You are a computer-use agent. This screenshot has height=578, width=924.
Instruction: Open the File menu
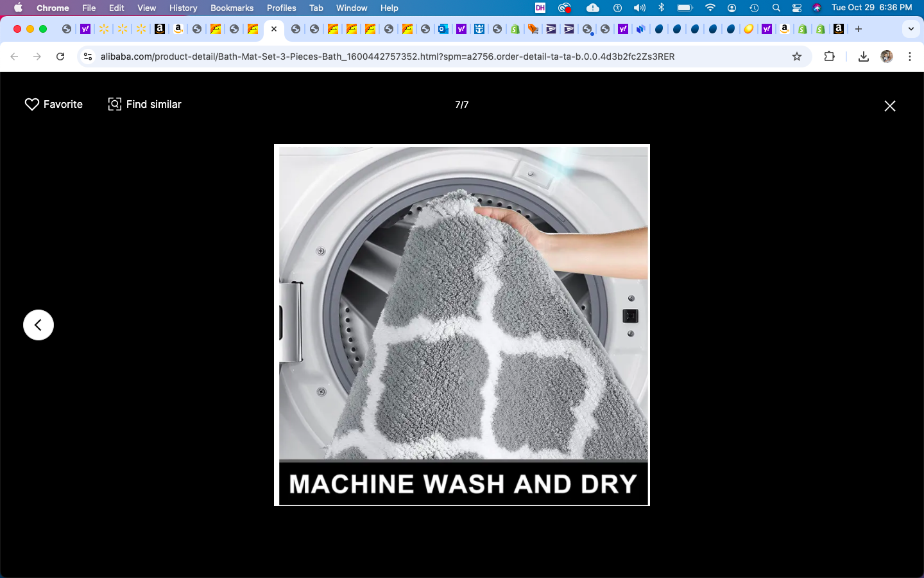pos(89,8)
